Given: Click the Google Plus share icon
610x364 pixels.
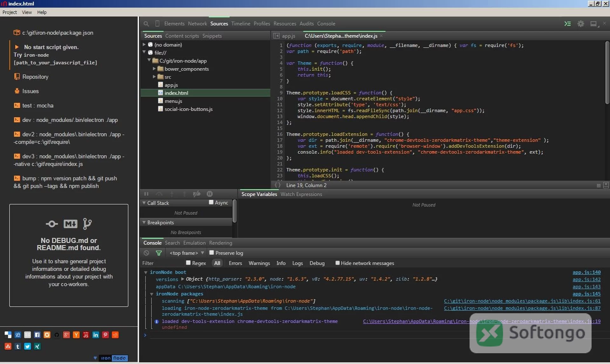Looking at the screenshot, I should pyautogui.click(x=66, y=335).
